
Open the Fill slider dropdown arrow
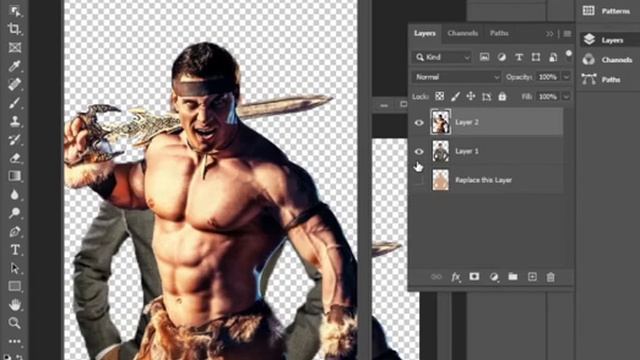(x=566, y=97)
